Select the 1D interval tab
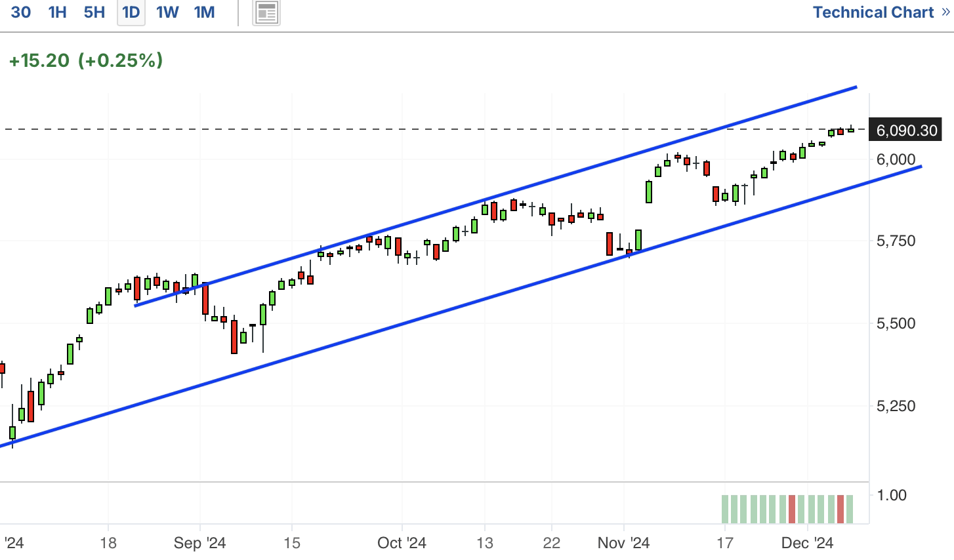 pos(131,12)
